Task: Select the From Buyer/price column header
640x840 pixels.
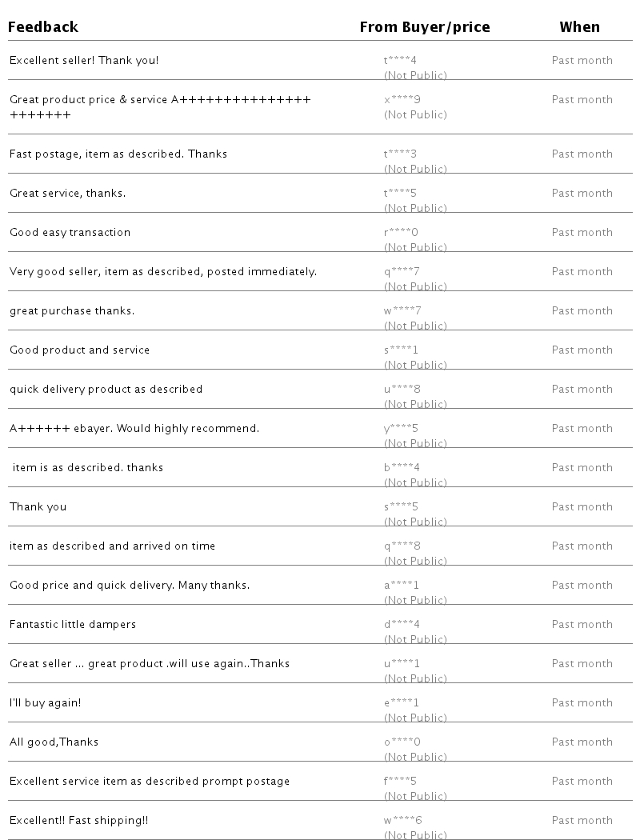Action: (424, 27)
